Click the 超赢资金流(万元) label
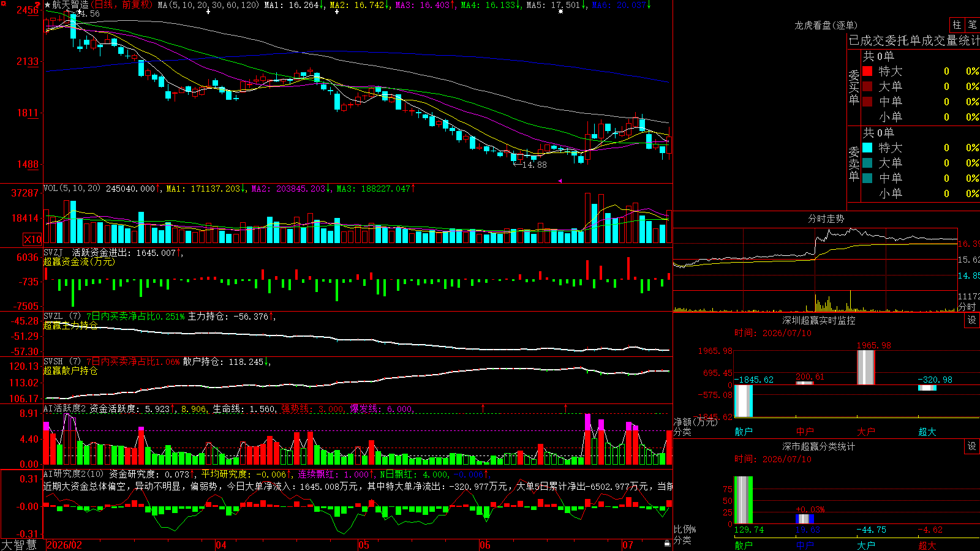The width and height of the screenshot is (980, 551). pyautogui.click(x=79, y=261)
